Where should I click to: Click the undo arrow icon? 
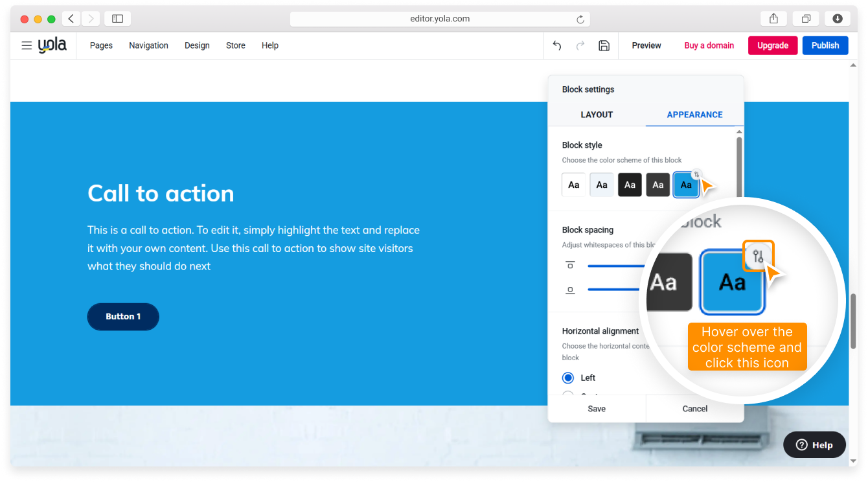(557, 45)
